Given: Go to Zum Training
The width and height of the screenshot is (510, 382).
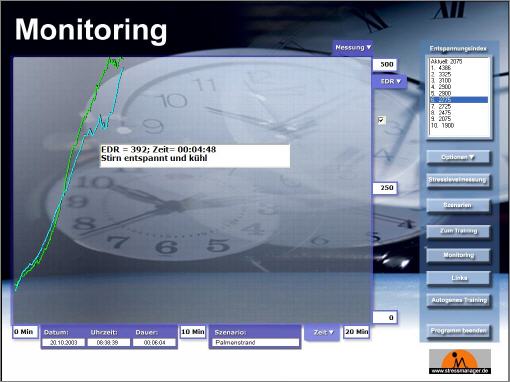Looking at the screenshot, I should [x=458, y=231].
